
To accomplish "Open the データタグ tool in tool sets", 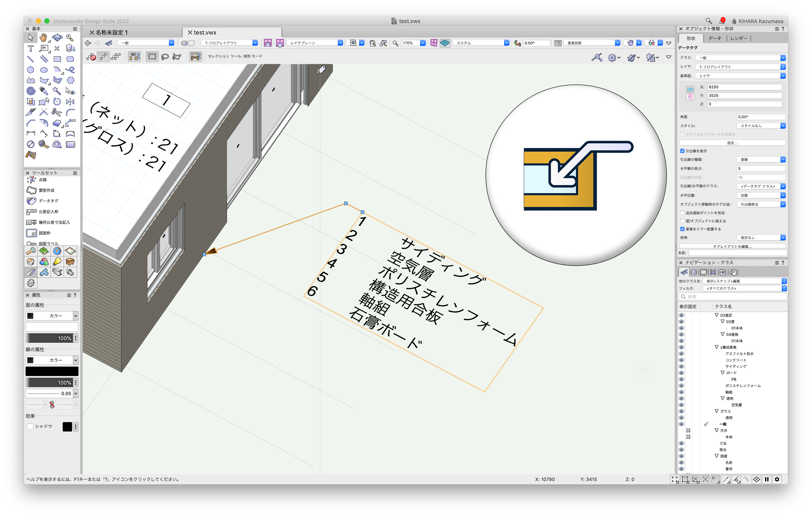I will point(42,201).
